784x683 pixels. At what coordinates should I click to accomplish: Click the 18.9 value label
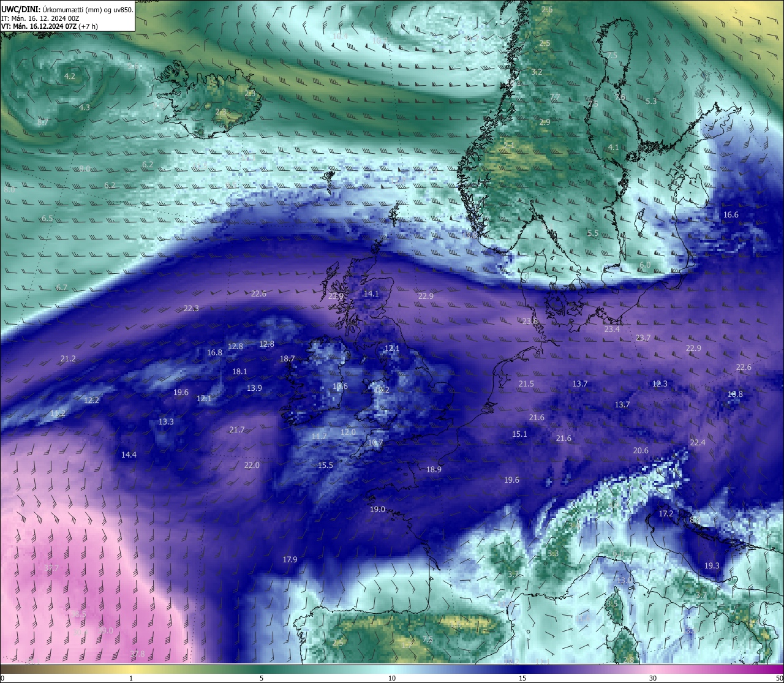click(434, 469)
